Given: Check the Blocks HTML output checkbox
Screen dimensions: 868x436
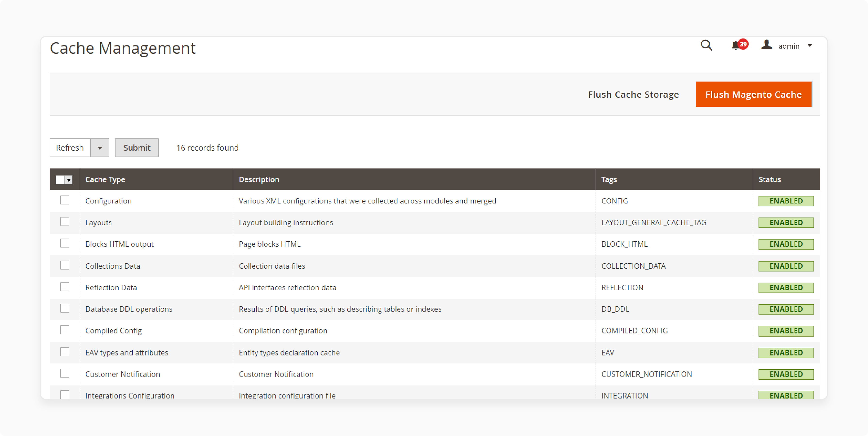Looking at the screenshot, I should coord(65,243).
